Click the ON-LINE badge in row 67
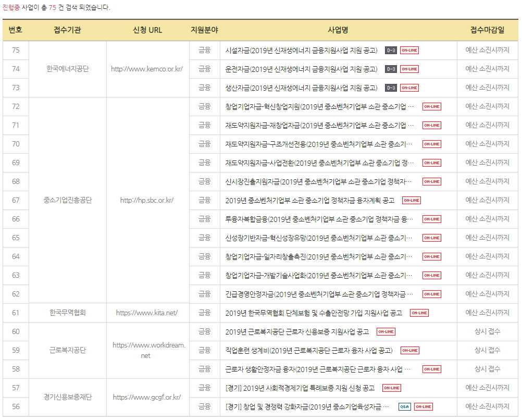This screenshot has width=522, height=420. pyautogui.click(x=412, y=201)
